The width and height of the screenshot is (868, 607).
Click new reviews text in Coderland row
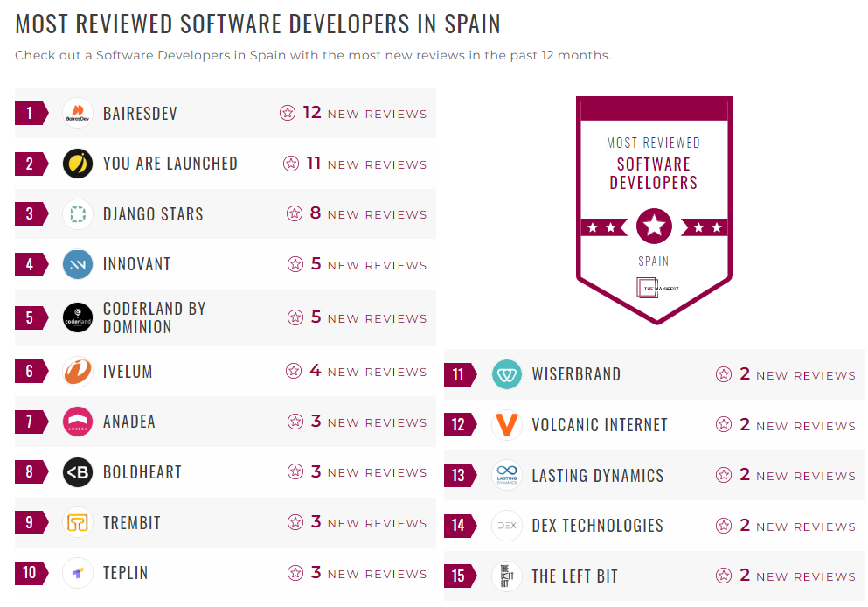point(369,317)
